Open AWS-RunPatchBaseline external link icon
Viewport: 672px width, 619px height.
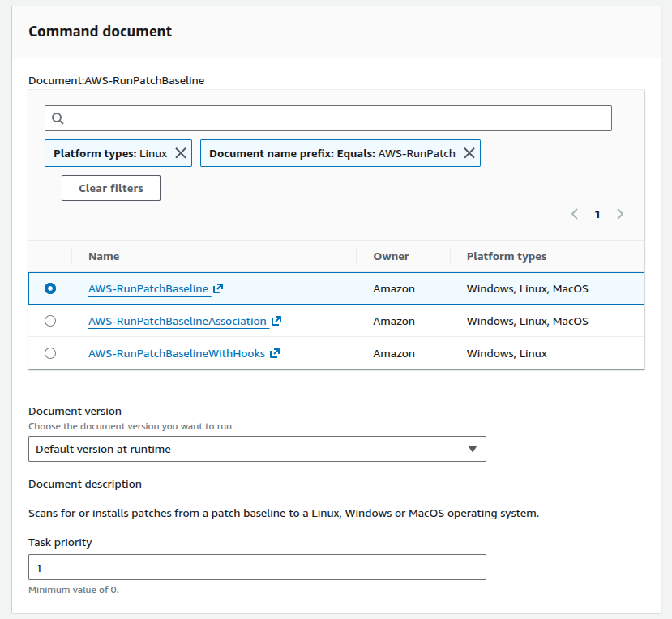(218, 288)
